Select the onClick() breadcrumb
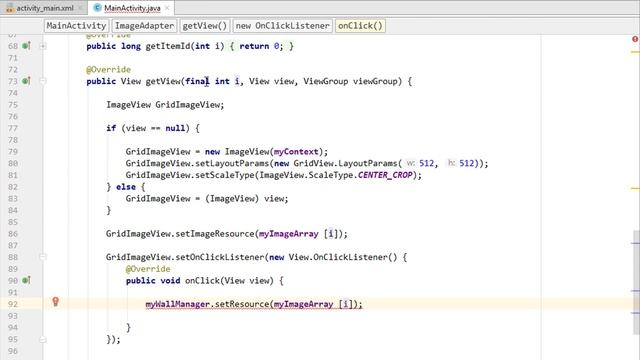640x360 pixels. (x=360, y=26)
